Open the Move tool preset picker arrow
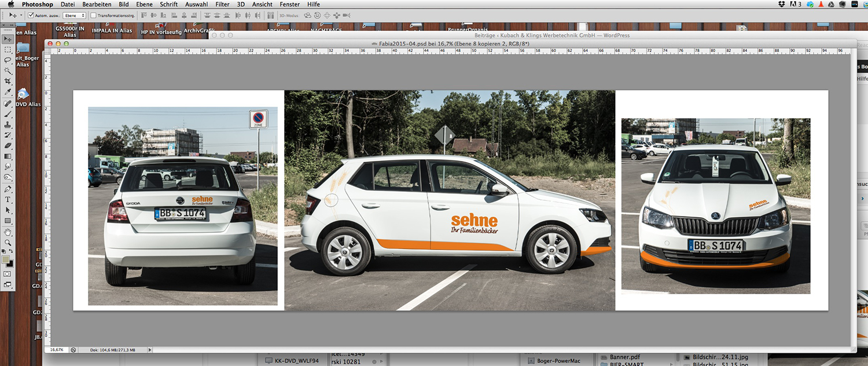 point(21,15)
